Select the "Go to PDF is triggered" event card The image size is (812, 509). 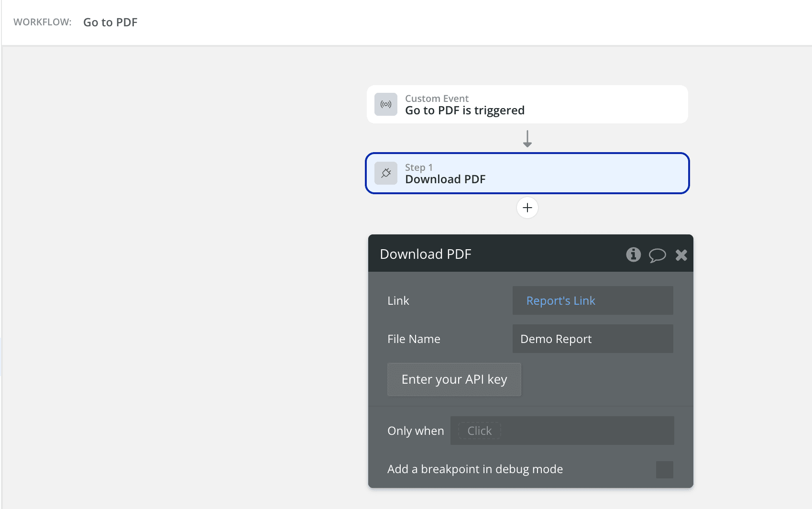point(527,104)
